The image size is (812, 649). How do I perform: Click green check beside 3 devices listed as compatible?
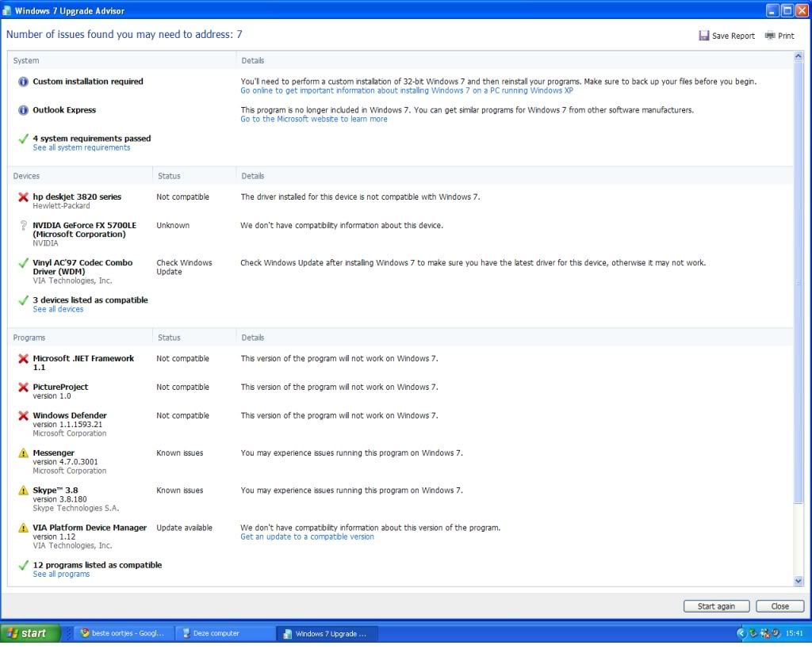(23, 300)
